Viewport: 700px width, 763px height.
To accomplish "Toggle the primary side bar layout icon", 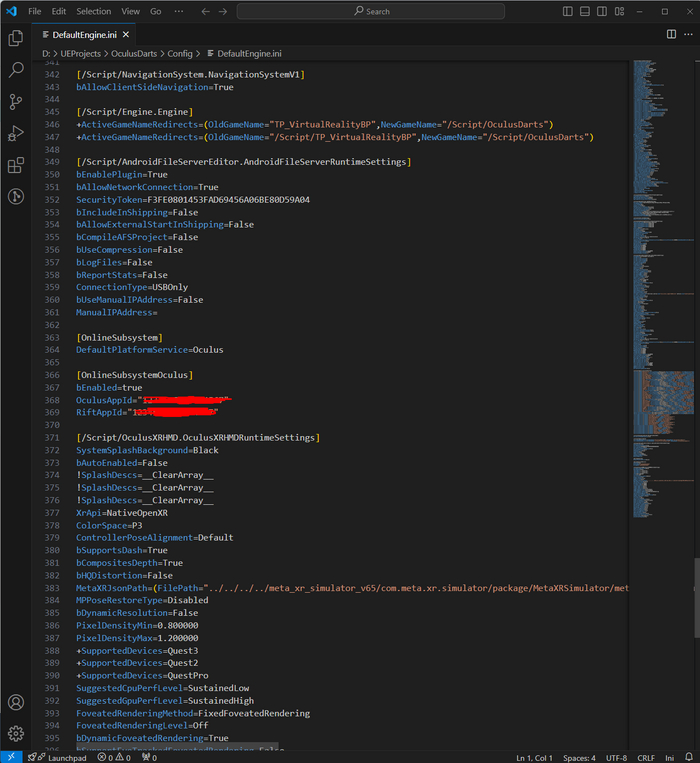I will pyautogui.click(x=568, y=11).
